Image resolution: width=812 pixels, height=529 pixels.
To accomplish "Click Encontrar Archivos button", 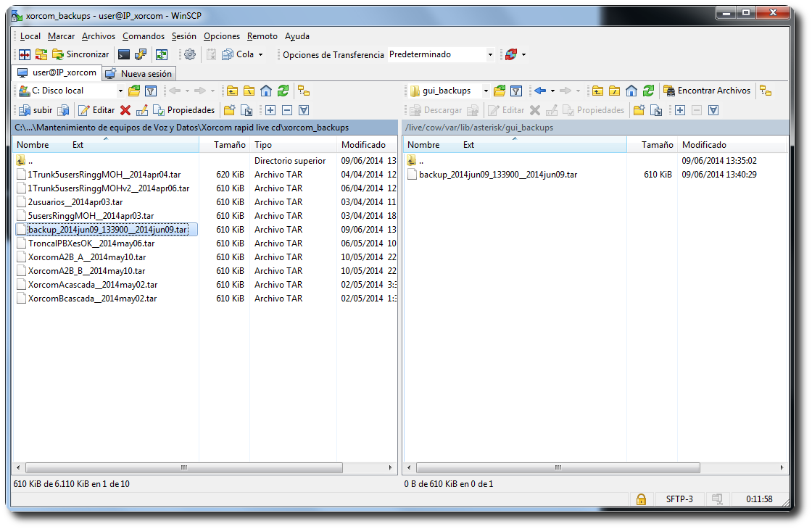I will (707, 91).
